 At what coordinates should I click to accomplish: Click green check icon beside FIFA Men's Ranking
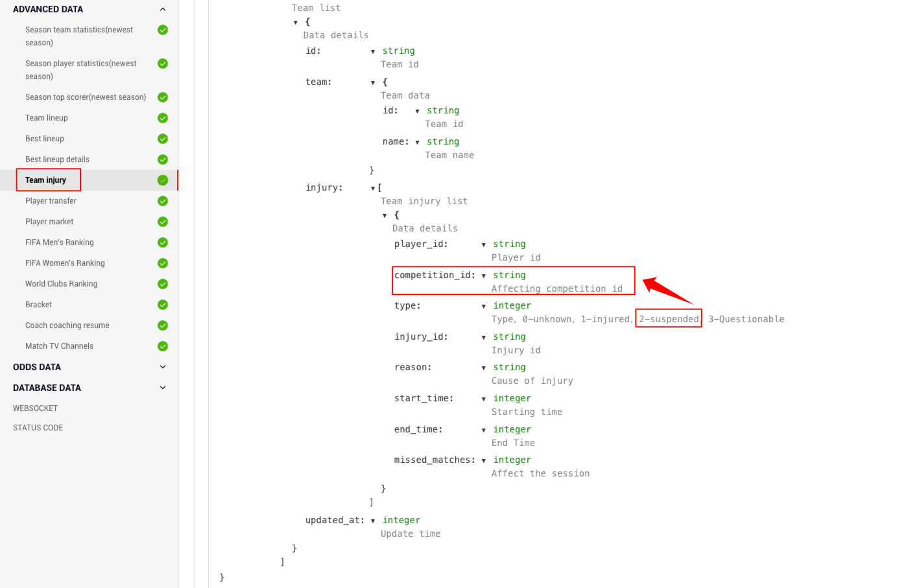pos(163,242)
